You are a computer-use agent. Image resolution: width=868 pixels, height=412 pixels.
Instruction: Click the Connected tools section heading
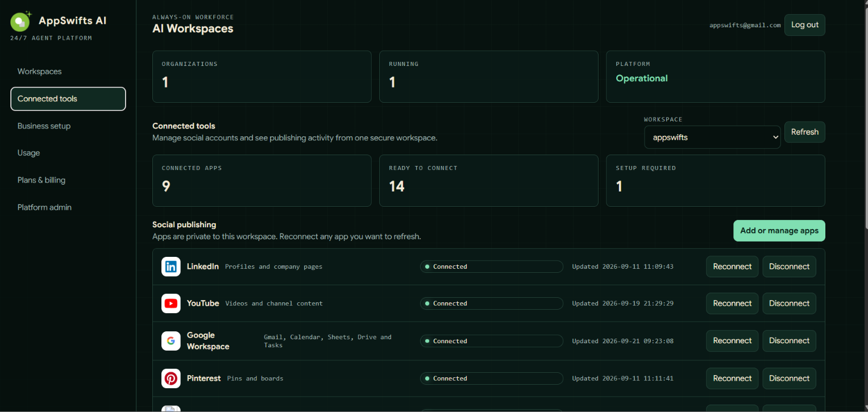click(184, 126)
